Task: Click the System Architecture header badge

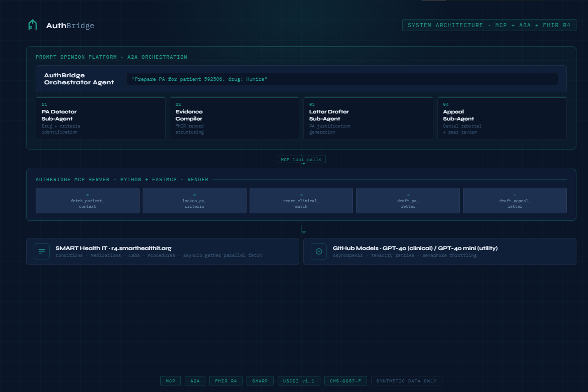Action: coord(489,25)
